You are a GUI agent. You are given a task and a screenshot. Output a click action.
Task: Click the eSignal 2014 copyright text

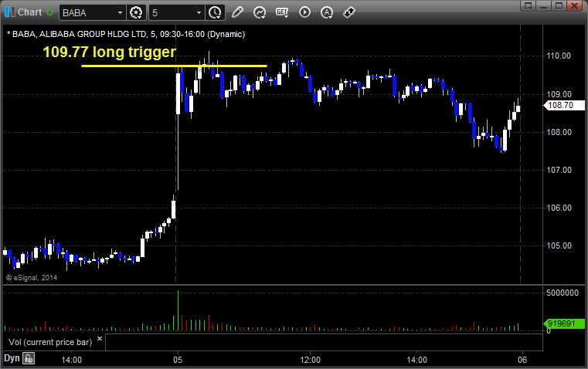[x=32, y=278]
